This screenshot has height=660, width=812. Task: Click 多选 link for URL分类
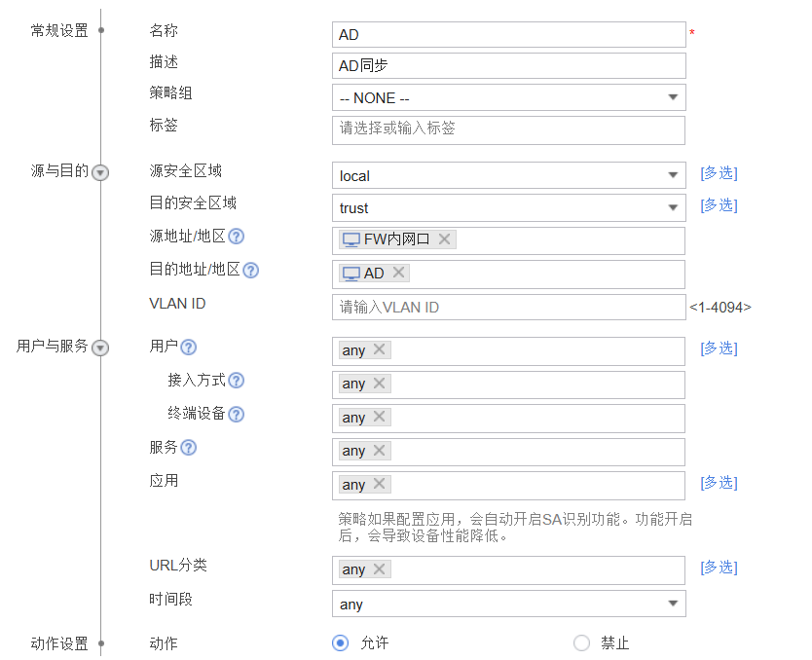(x=719, y=568)
